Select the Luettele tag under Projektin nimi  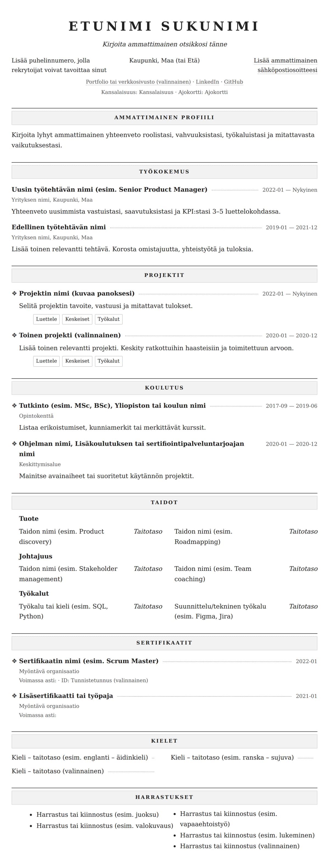click(x=46, y=319)
